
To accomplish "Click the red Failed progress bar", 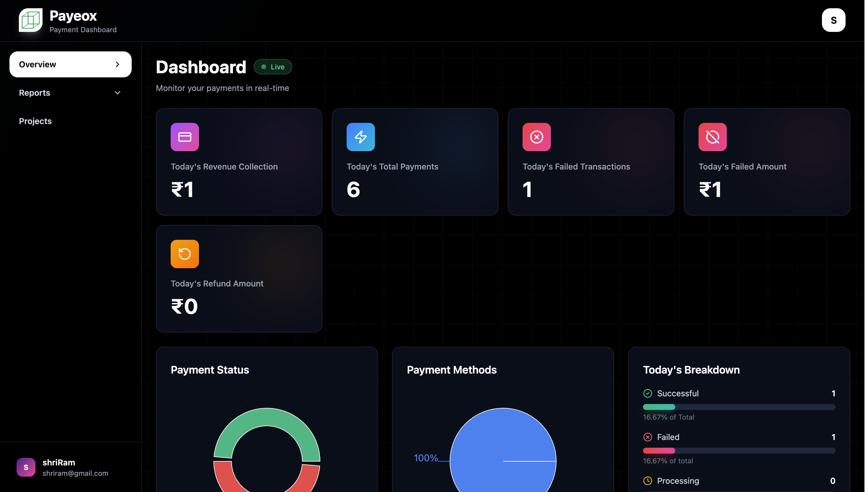I will pyautogui.click(x=659, y=450).
